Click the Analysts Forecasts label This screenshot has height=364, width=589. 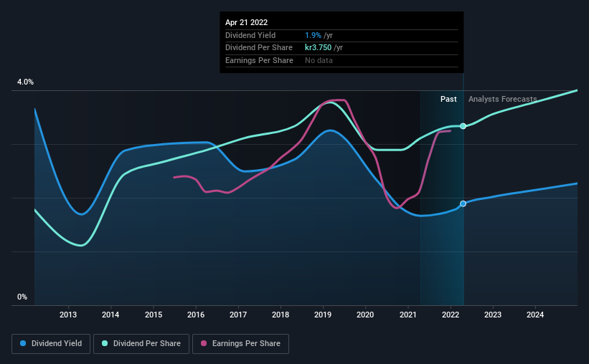[x=503, y=99]
